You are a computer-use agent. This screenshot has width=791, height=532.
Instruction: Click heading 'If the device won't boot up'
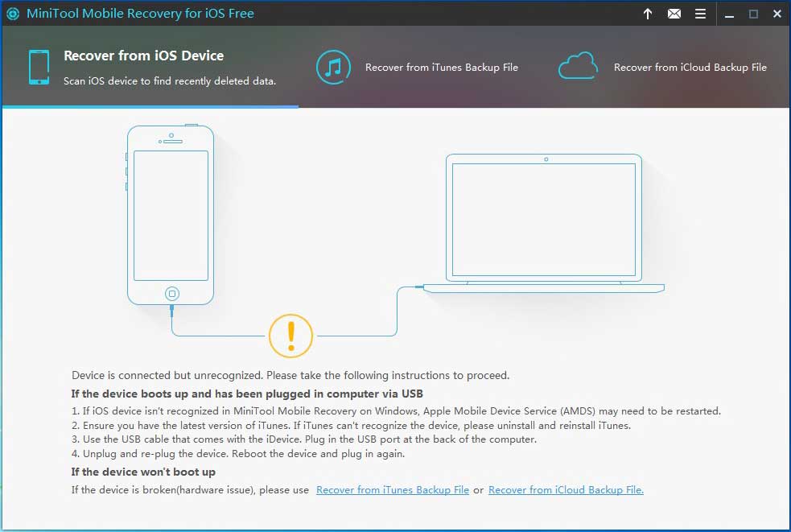tap(143, 472)
